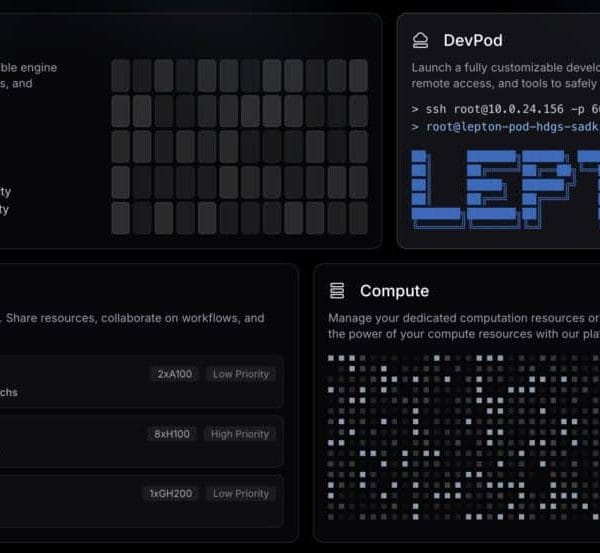Click the 'Launch a fully customizable' description text

506,68
